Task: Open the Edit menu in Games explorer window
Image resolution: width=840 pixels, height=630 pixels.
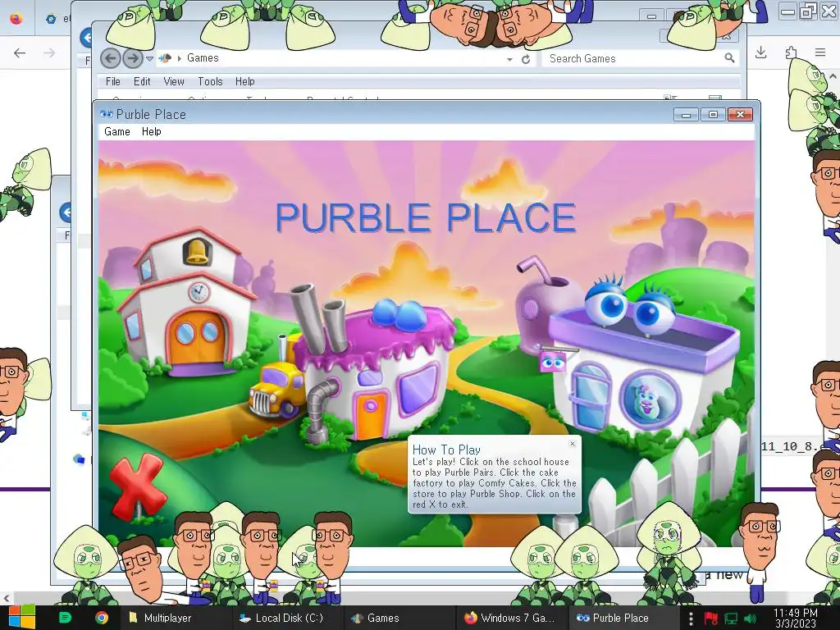Action: point(142,81)
